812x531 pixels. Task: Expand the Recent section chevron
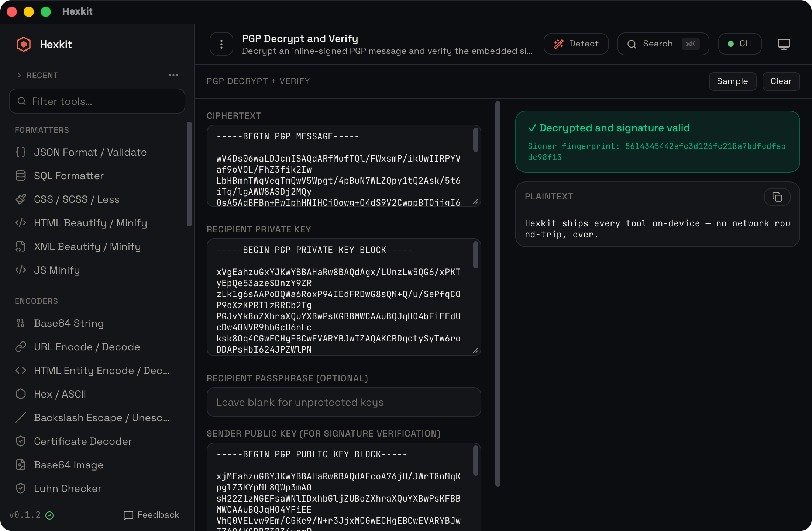click(x=19, y=75)
